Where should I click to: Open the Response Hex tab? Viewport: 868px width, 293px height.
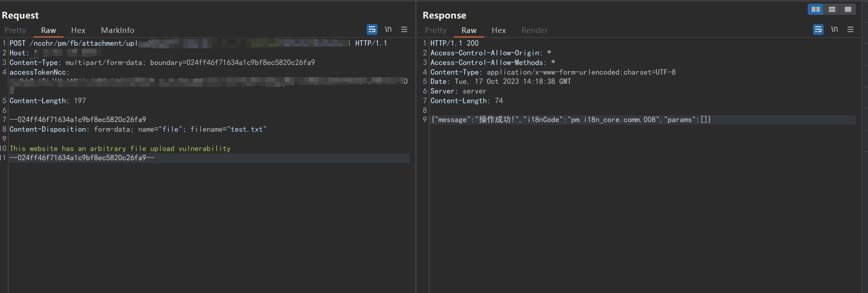pos(499,30)
